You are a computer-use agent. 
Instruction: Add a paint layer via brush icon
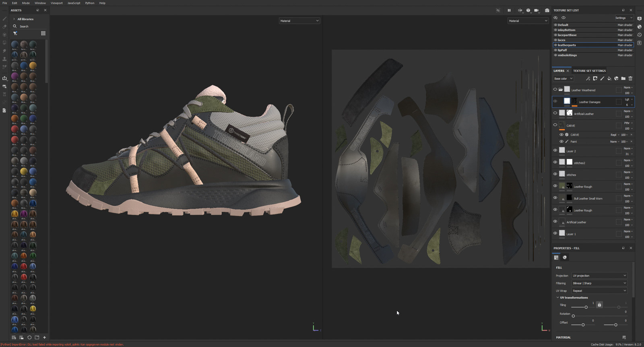coord(602,79)
